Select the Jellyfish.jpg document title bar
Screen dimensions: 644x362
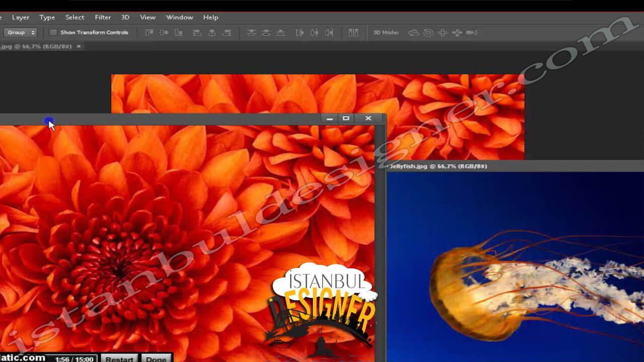515,166
